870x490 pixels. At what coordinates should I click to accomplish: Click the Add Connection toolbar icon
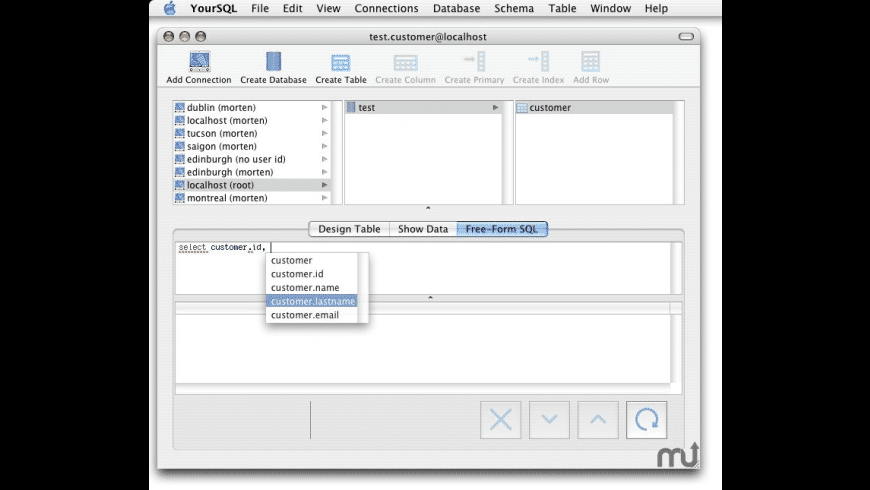click(x=199, y=62)
